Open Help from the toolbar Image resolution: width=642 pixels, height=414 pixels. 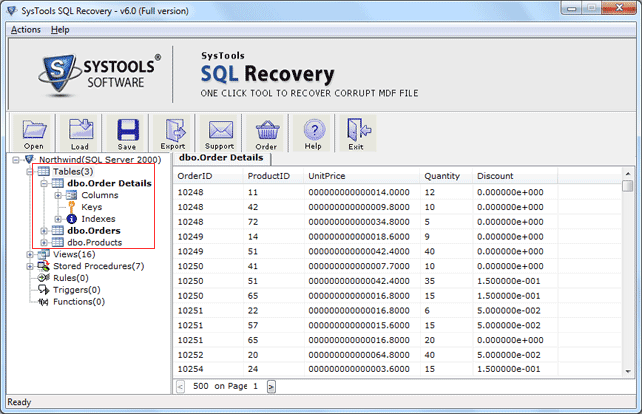pyautogui.click(x=313, y=131)
